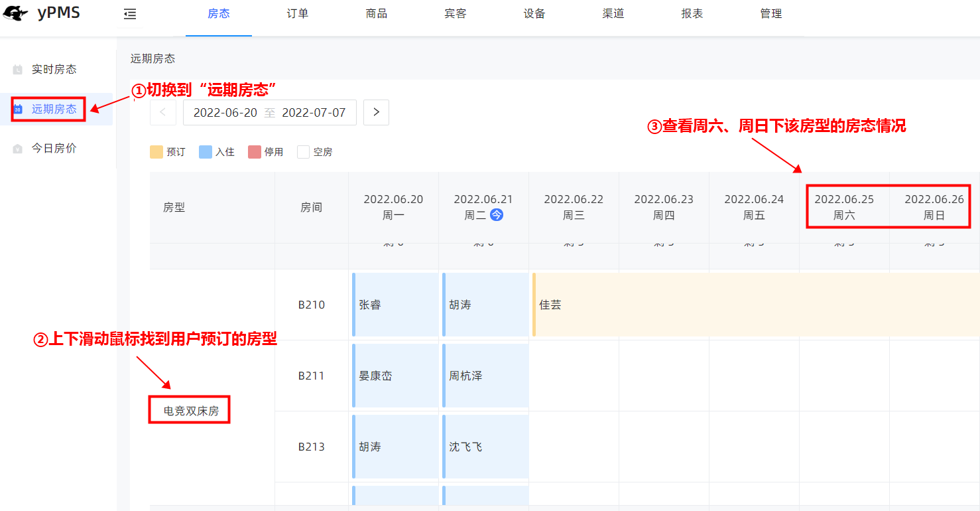This screenshot has height=511, width=980.
Task: Go to the 设备 tab
Action: click(534, 13)
